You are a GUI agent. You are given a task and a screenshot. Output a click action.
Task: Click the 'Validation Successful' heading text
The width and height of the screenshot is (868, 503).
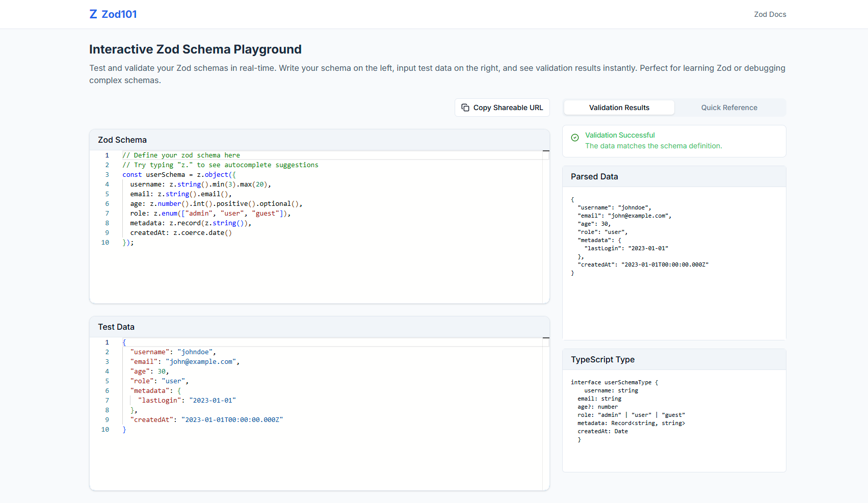[620, 135]
